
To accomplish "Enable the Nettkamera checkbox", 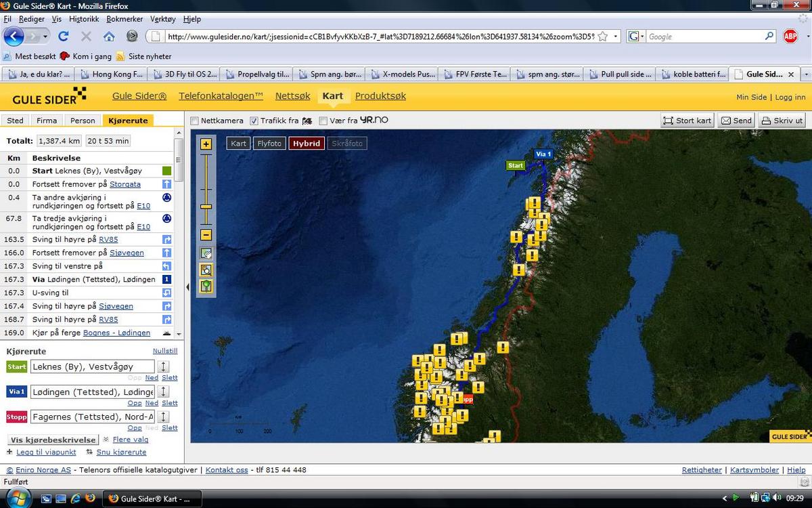I will (195, 121).
